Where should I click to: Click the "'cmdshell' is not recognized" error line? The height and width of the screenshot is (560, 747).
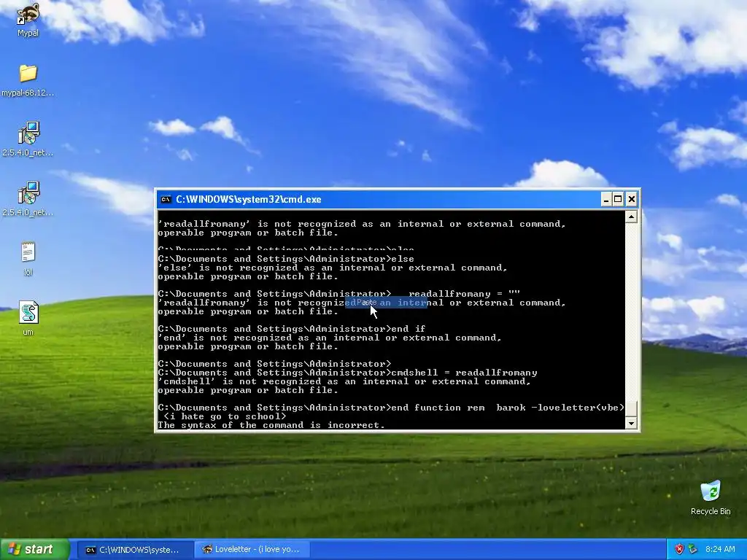point(344,381)
